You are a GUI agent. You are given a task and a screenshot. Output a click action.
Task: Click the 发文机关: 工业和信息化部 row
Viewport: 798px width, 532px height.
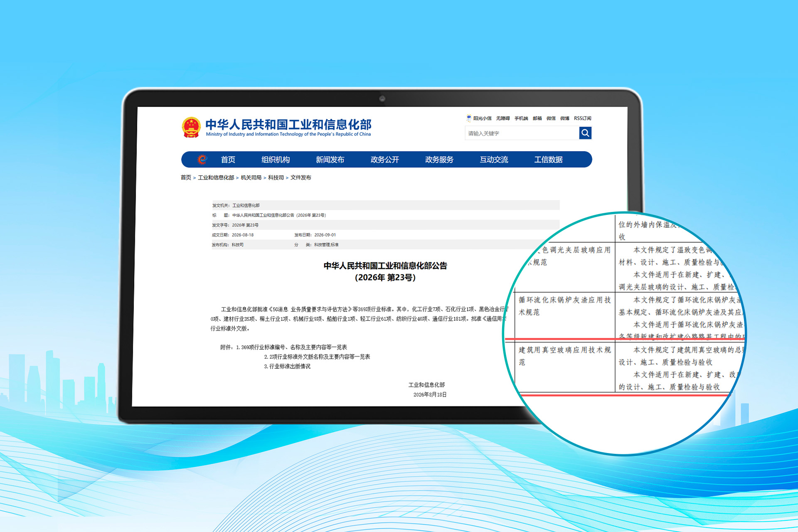point(386,205)
